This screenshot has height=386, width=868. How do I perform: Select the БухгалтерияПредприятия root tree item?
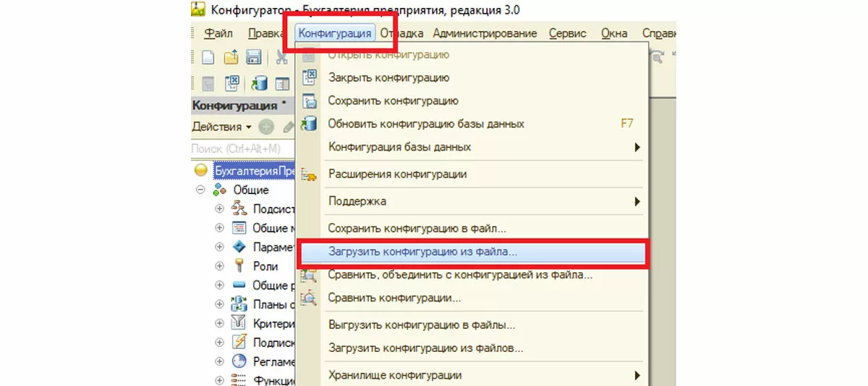coord(255,171)
